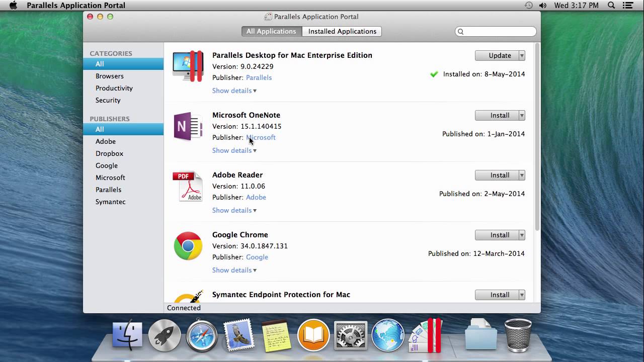
Task: Open Install dropdown arrow for Microsoft OneNote
Action: pyautogui.click(x=522, y=115)
